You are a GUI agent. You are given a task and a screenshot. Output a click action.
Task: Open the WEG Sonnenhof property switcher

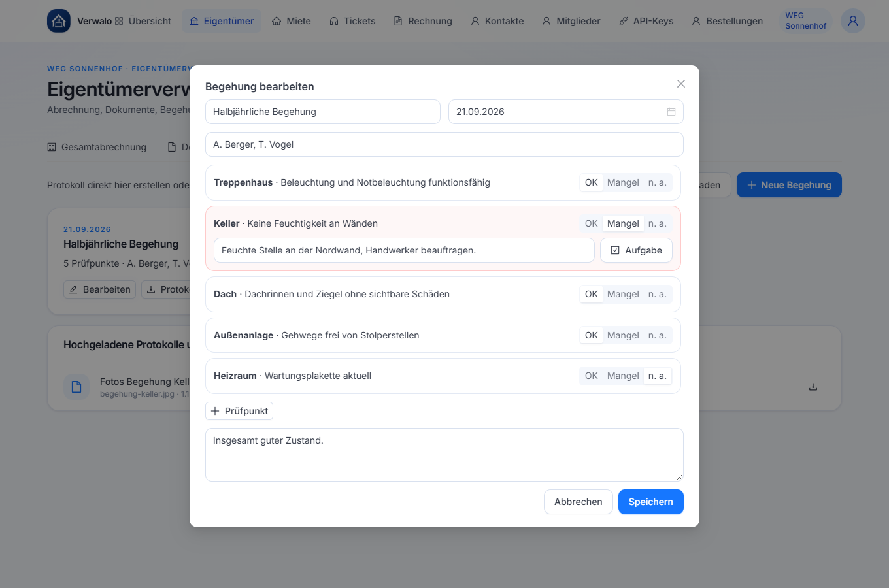point(805,21)
